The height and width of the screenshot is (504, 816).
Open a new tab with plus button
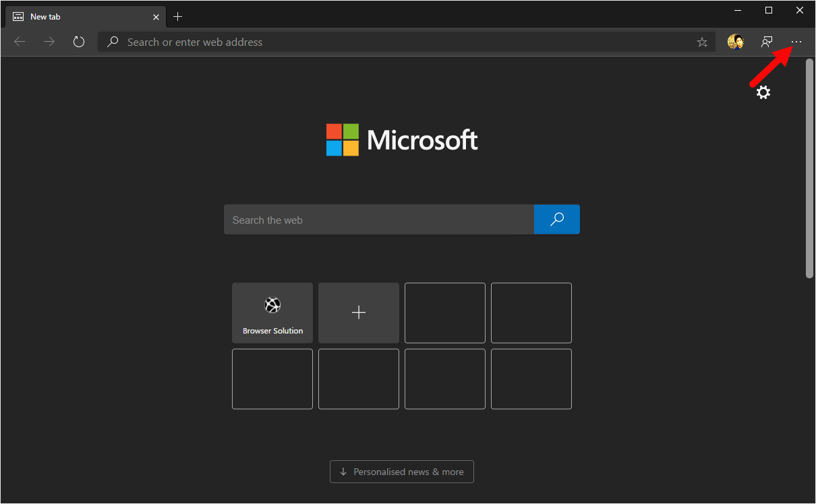(177, 16)
